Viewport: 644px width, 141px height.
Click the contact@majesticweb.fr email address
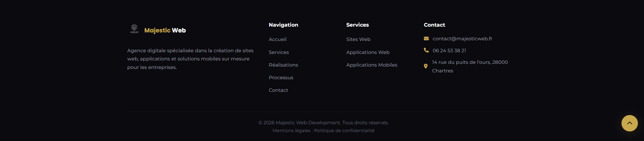pyautogui.click(x=462, y=39)
